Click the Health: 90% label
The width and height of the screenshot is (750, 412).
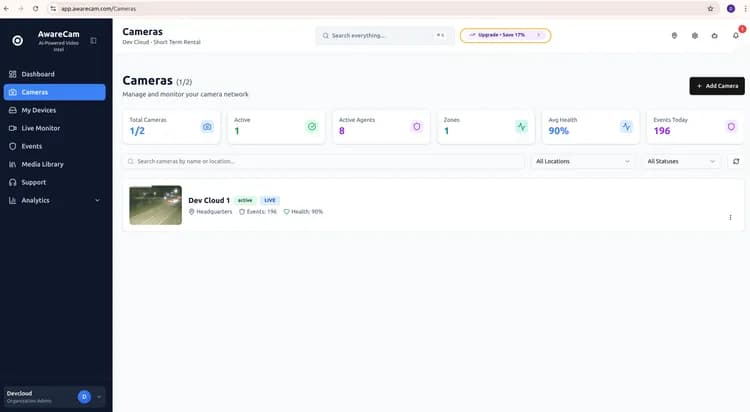click(303, 212)
